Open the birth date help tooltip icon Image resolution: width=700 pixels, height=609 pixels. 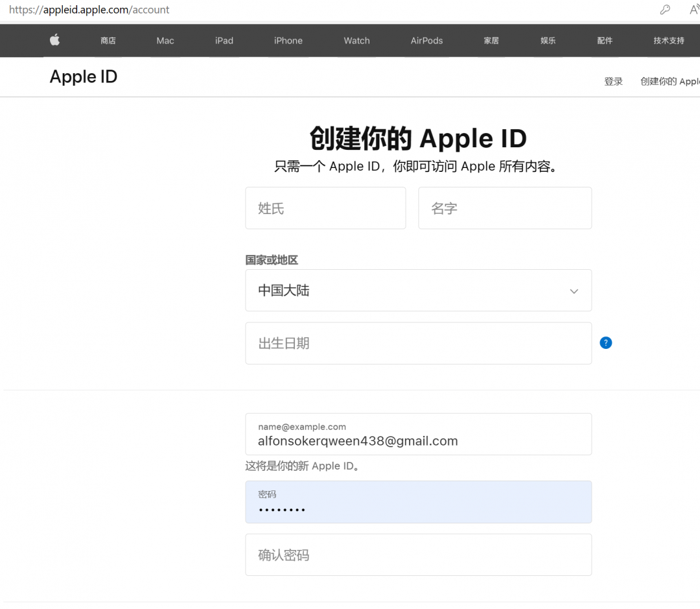click(605, 342)
